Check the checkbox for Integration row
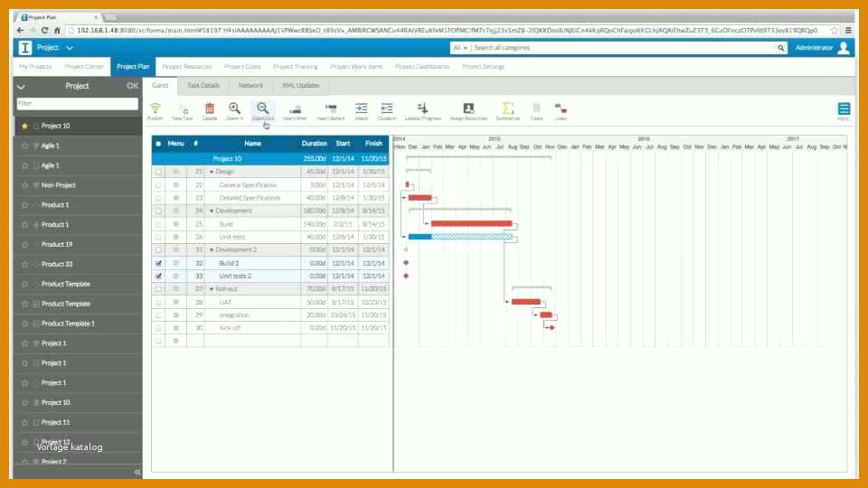 159,315
